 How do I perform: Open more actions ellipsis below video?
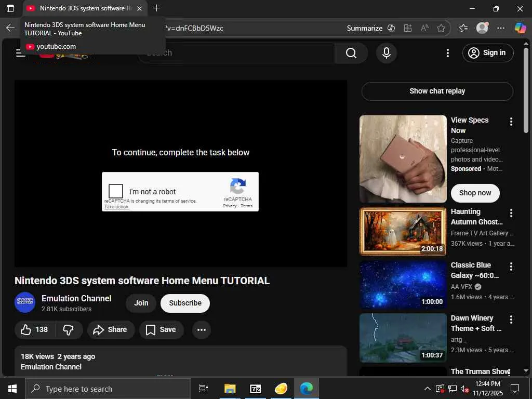tap(202, 329)
